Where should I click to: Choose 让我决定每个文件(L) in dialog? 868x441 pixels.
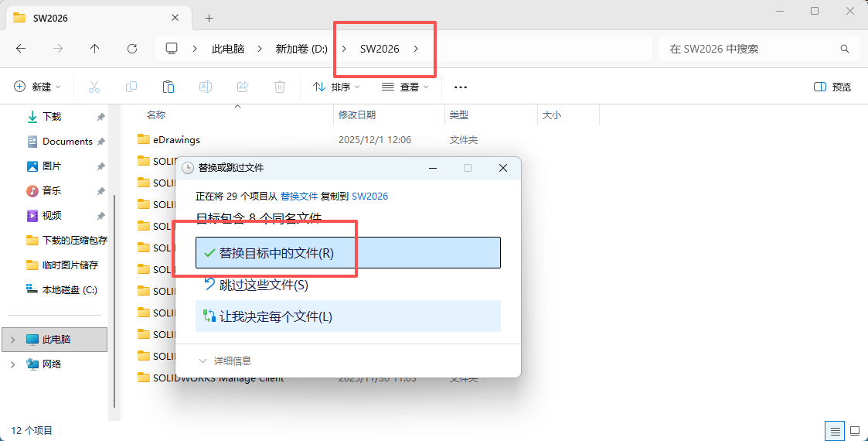point(348,316)
